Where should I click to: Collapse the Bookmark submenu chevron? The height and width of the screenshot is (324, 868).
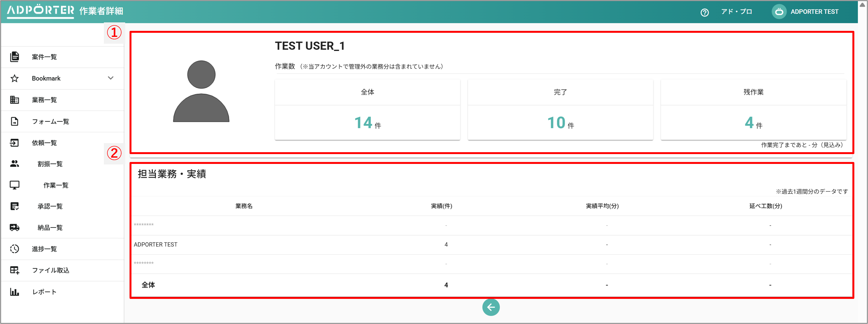[x=110, y=78]
